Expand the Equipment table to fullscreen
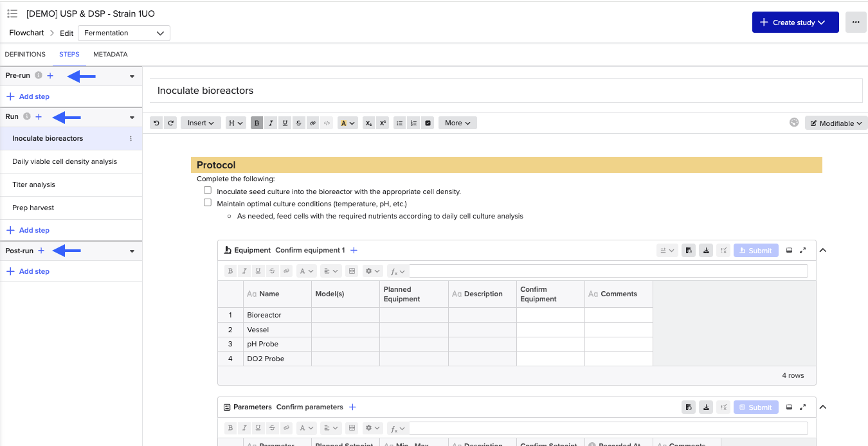This screenshot has width=868, height=446. tap(803, 251)
